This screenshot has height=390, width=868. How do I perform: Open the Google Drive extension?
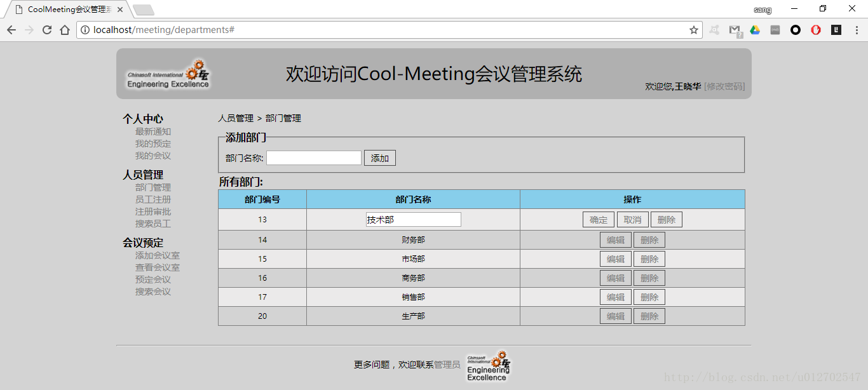pos(755,30)
